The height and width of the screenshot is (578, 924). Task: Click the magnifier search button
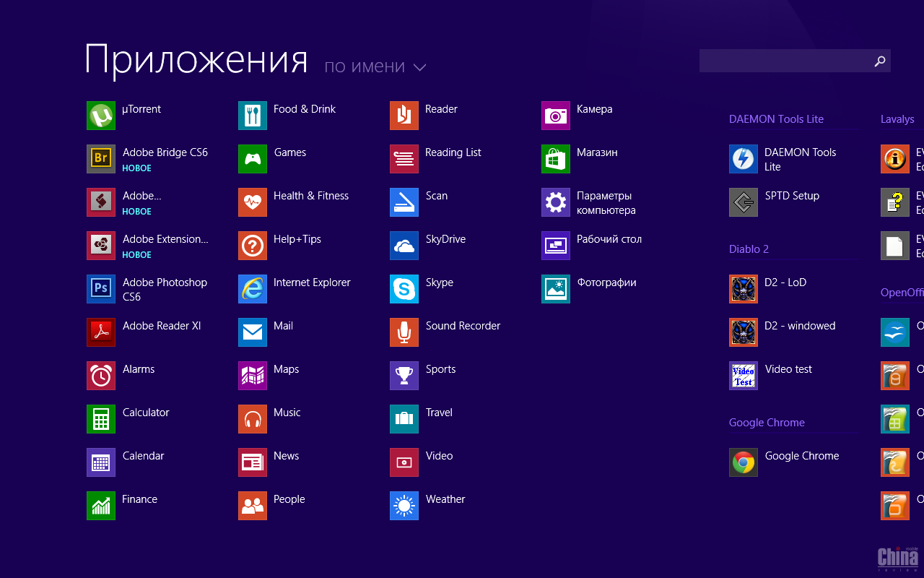click(879, 61)
